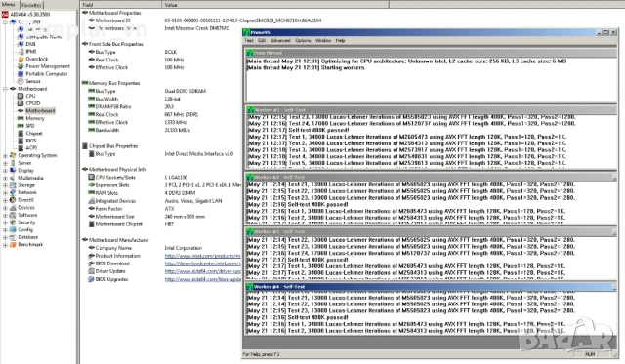The width and height of the screenshot is (625, 364).
Task: Click the Worker #2 Self-Test window icon
Action: tap(250, 177)
